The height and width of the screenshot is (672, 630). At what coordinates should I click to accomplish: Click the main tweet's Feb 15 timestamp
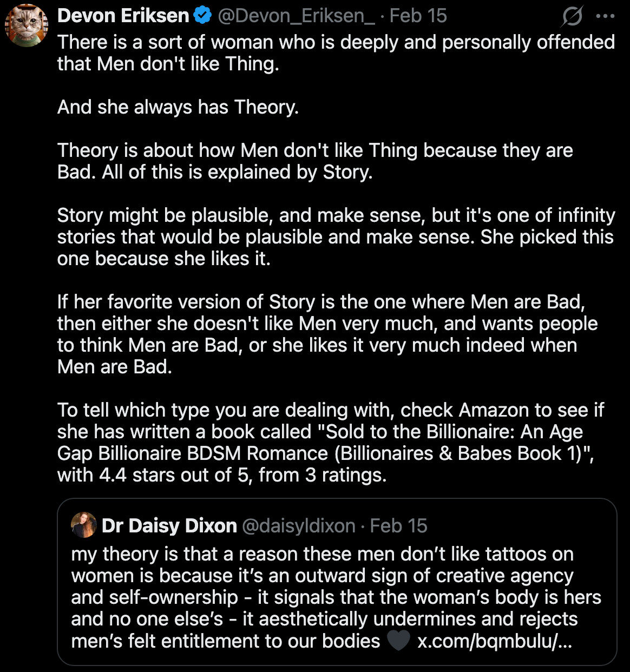coord(418,16)
